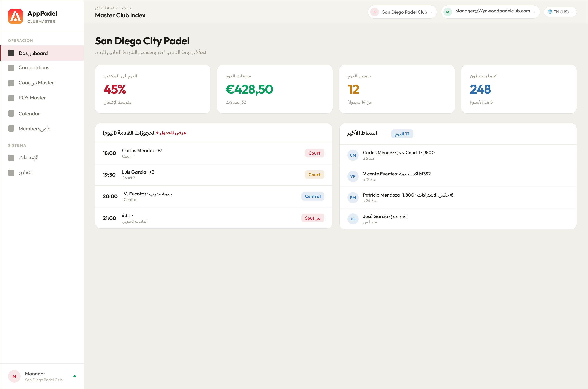
Task: Go to the Membership menu item
Action: point(42,129)
